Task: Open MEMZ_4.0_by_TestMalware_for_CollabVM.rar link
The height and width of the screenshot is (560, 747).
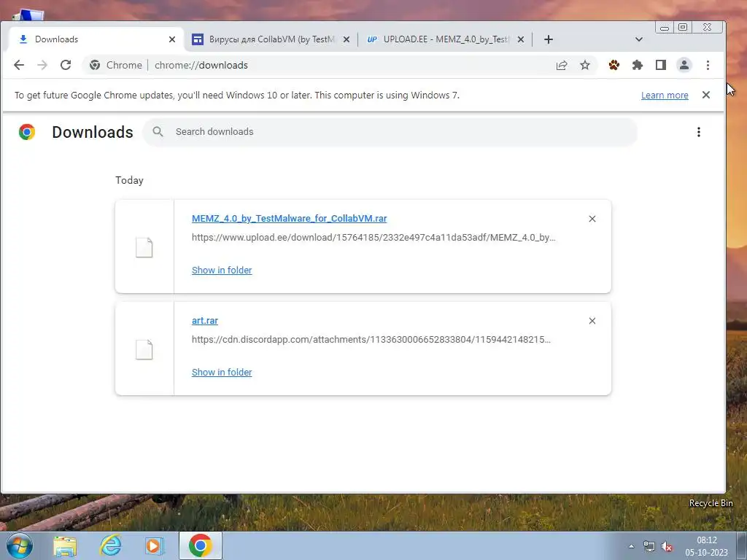Action: point(289,219)
